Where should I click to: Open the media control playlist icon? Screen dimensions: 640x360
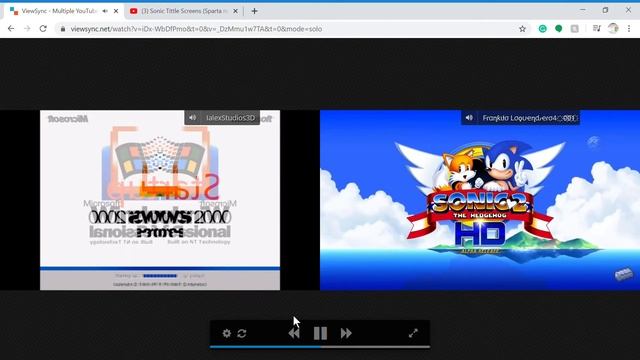pos(597,29)
